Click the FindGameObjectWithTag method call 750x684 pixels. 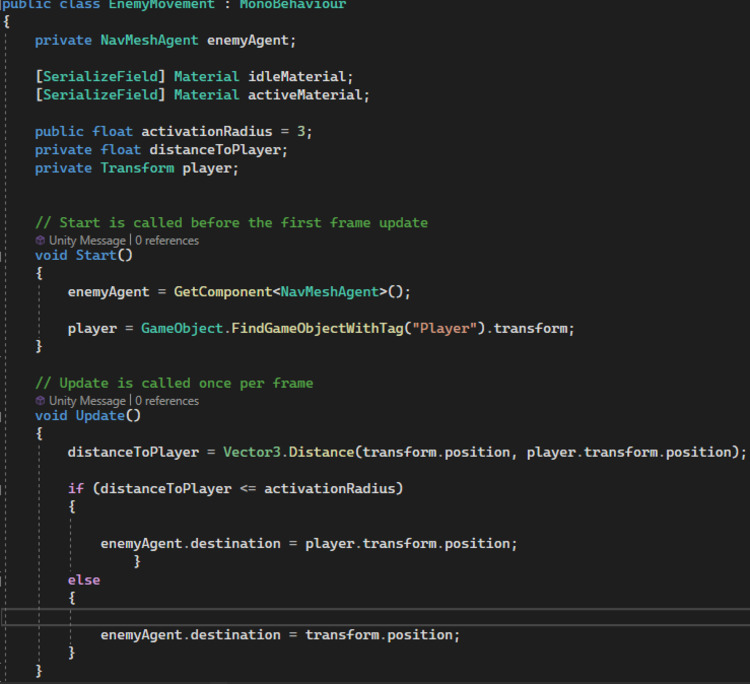point(318,329)
